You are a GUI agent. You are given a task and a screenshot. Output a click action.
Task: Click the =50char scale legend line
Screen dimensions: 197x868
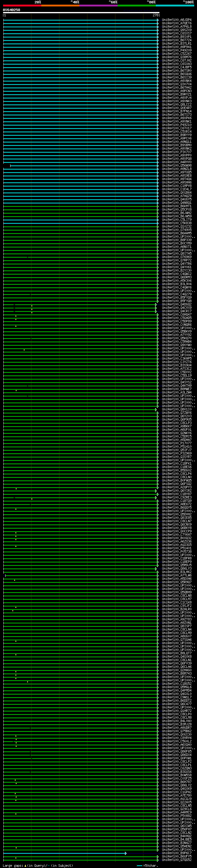pos(140,866)
